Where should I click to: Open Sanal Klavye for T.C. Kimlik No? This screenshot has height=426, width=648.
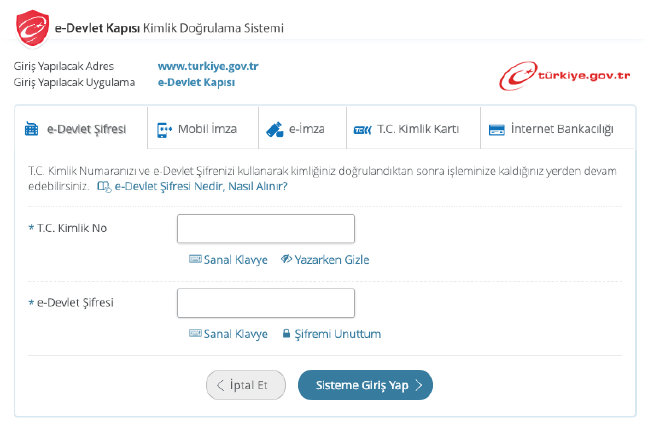pos(235,260)
